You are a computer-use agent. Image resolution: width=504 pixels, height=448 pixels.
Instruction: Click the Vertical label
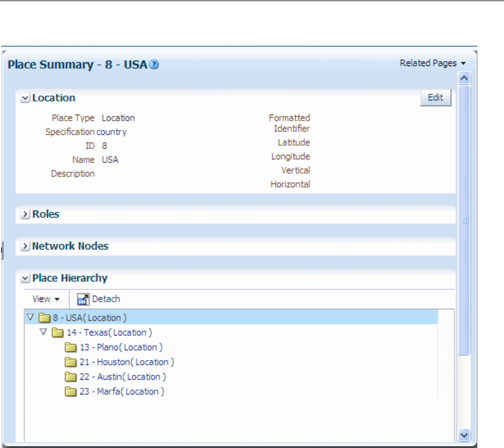[x=296, y=170]
